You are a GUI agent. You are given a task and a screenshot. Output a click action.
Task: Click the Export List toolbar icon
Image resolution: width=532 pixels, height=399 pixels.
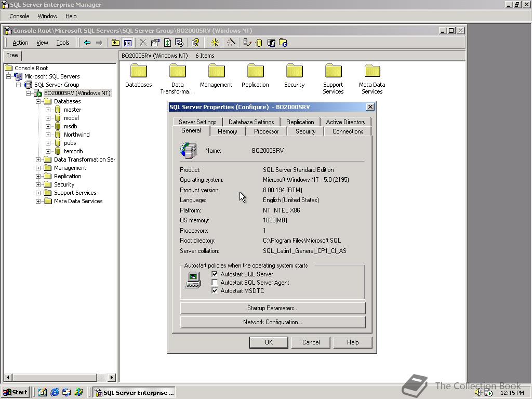(x=179, y=43)
